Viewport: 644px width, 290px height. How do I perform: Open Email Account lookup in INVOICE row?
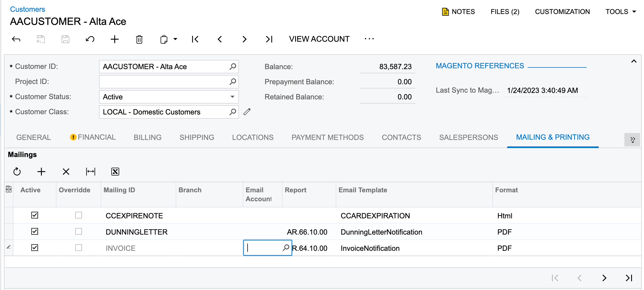pyautogui.click(x=286, y=248)
